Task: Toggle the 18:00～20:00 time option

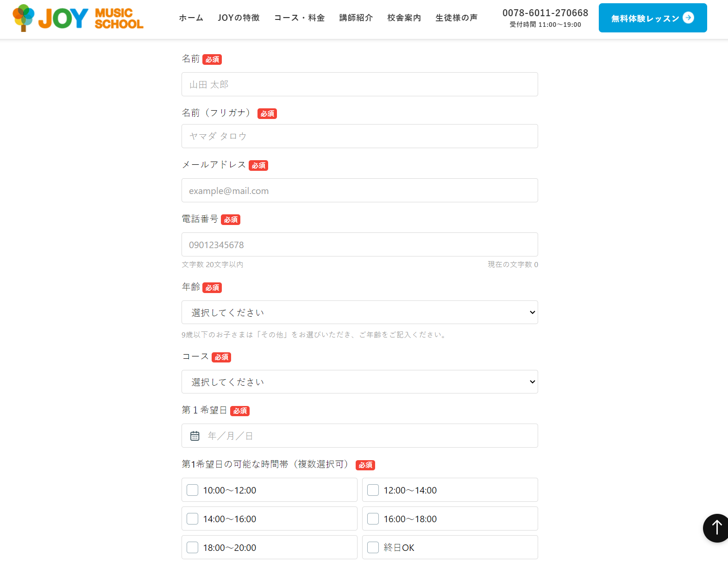Action: [193, 548]
